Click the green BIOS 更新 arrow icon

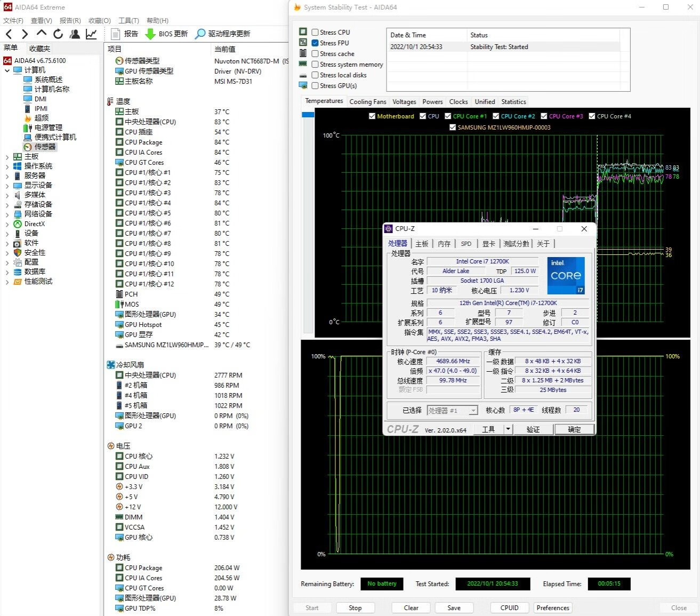[150, 34]
